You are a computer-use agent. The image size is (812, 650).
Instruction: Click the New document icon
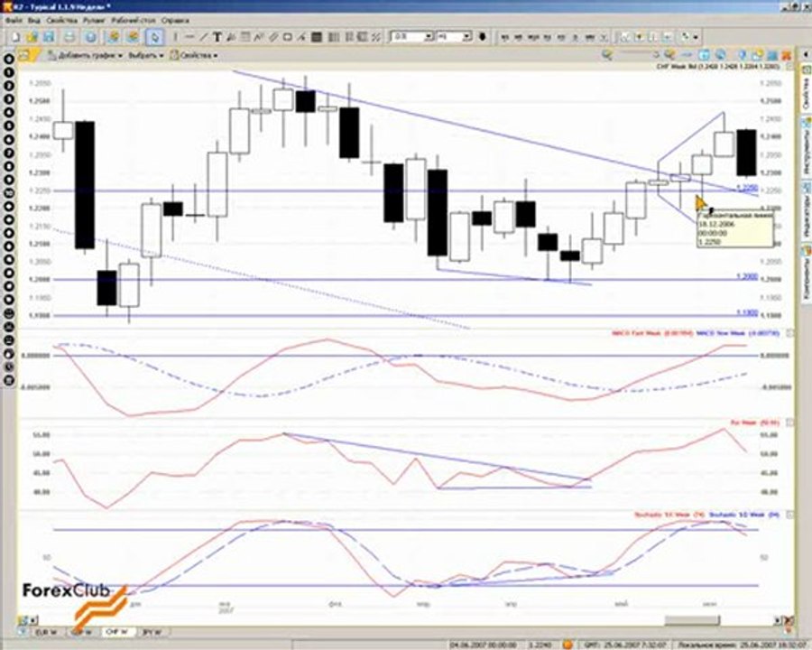point(15,37)
